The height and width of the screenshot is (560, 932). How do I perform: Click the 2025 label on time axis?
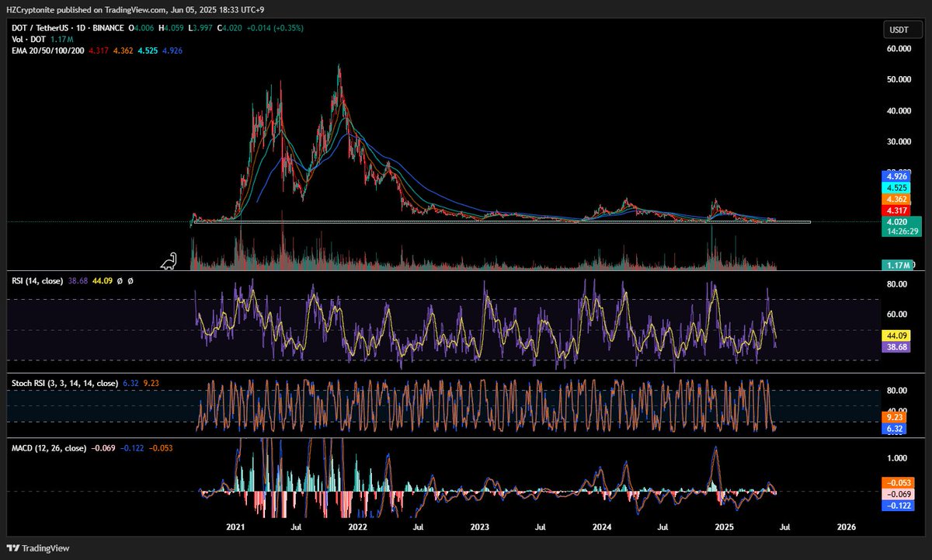coord(725,527)
